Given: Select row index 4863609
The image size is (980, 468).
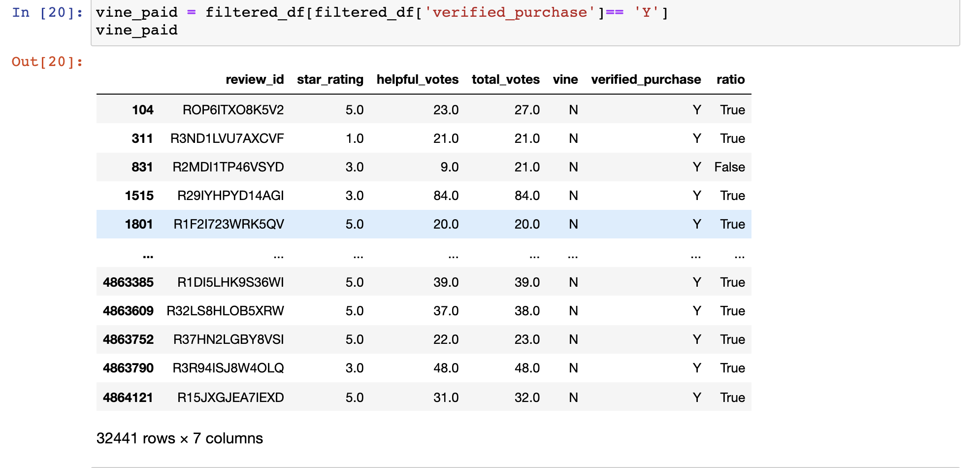Looking at the screenshot, I should coord(128,311).
